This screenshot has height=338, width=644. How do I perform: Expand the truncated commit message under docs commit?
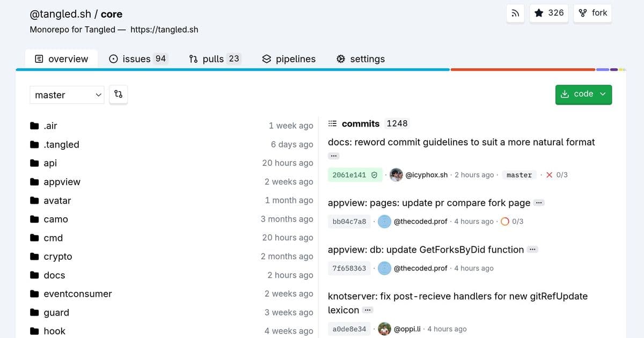point(333,156)
